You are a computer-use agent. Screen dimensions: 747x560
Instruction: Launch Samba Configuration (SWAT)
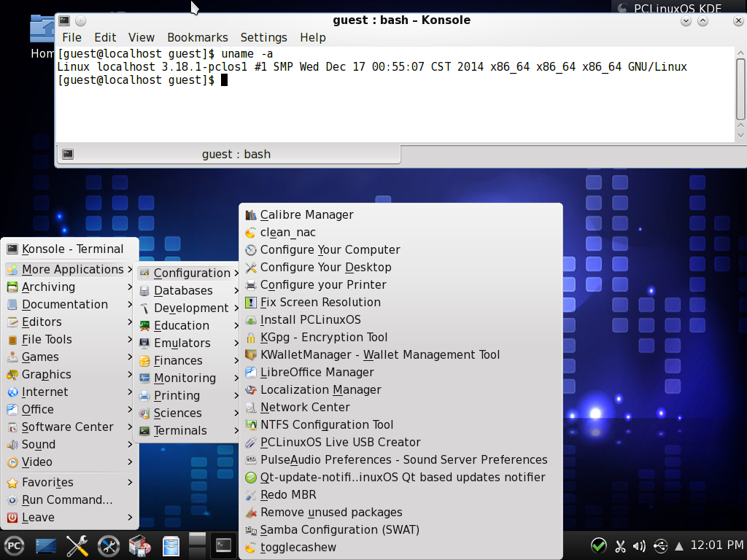(x=400, y=530)
